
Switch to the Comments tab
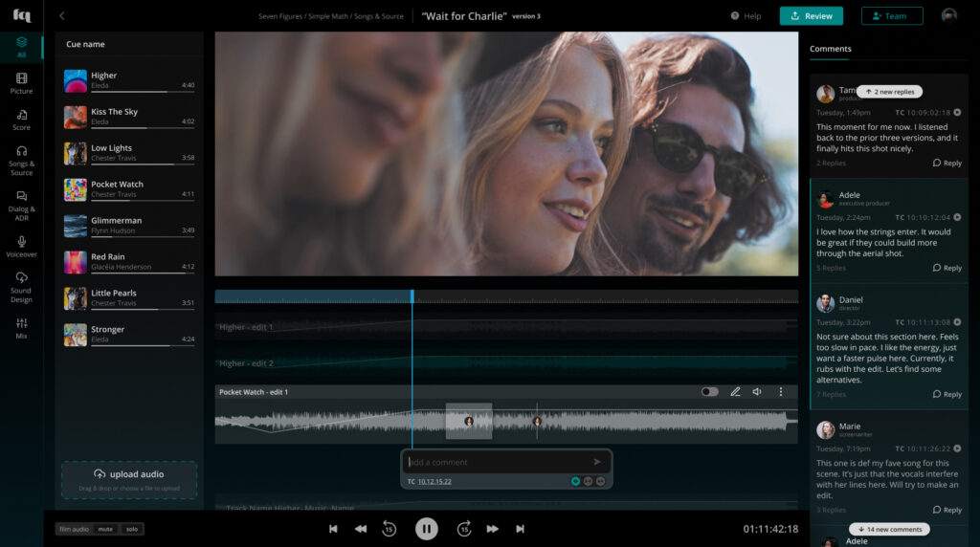[x=830, y=49]
